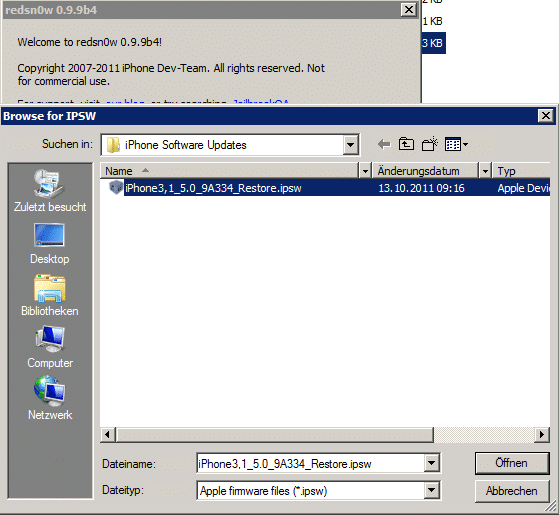Create new folder icon in toolbar

[430, 144]
